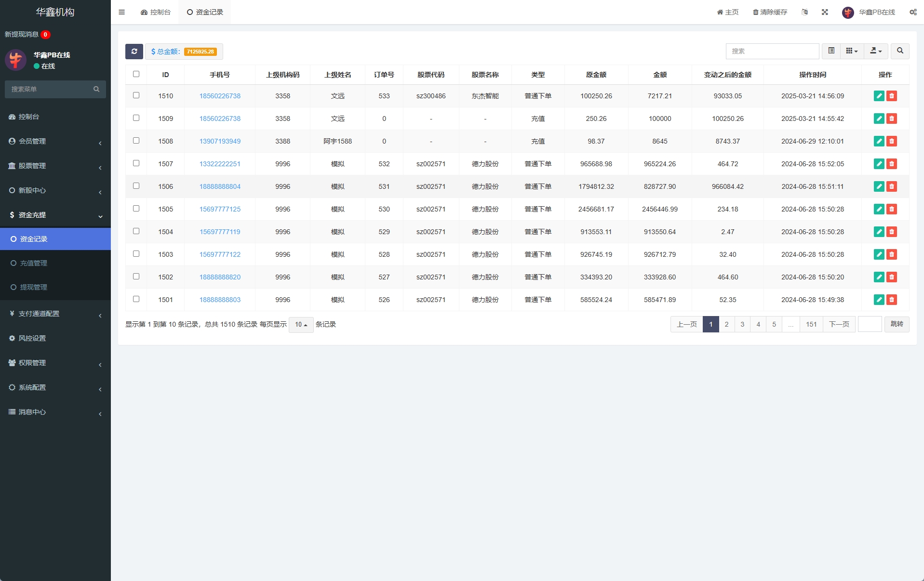Viewport: 924px width, 581px height.
Task: Click the table search input field
Action: click(772, 51)
